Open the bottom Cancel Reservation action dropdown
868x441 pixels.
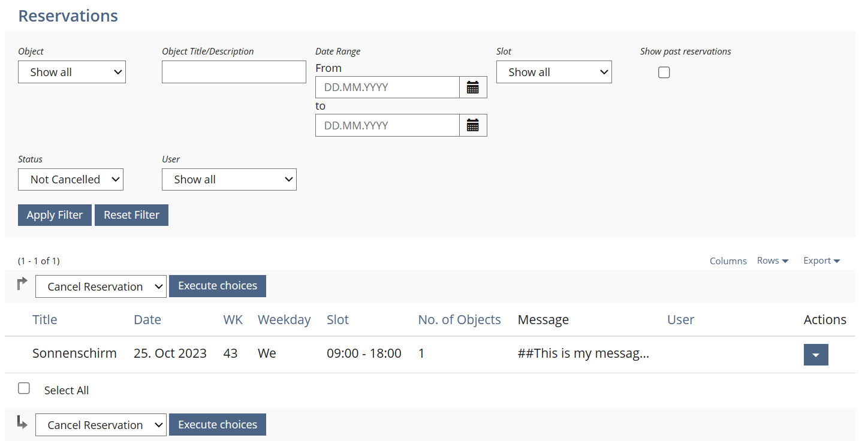(101, 425)
